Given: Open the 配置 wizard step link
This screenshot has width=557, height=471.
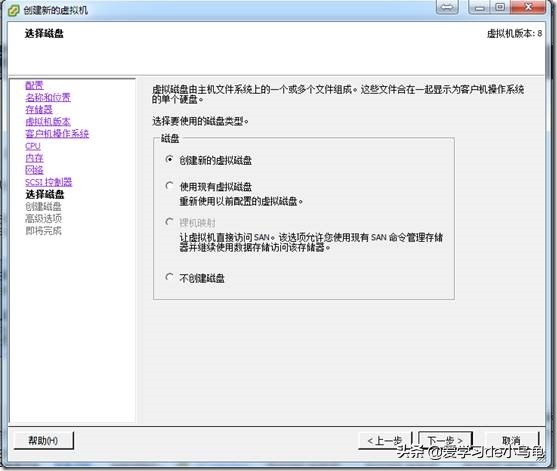Looking at the screenshot, I should pyautogui.click(x=34, y=85).
